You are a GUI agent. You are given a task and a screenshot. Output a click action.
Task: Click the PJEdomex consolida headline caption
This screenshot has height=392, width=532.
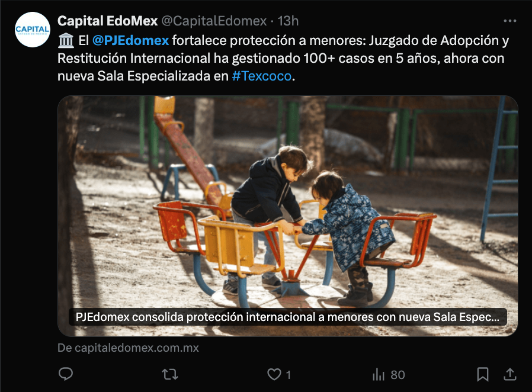(x=288, y=317)
